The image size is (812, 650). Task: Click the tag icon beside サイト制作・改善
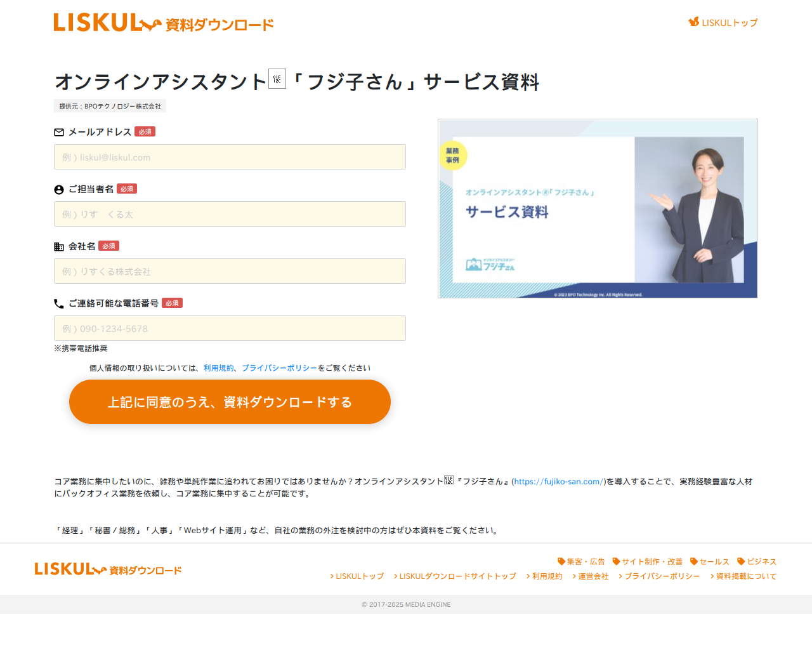(616, 562)
